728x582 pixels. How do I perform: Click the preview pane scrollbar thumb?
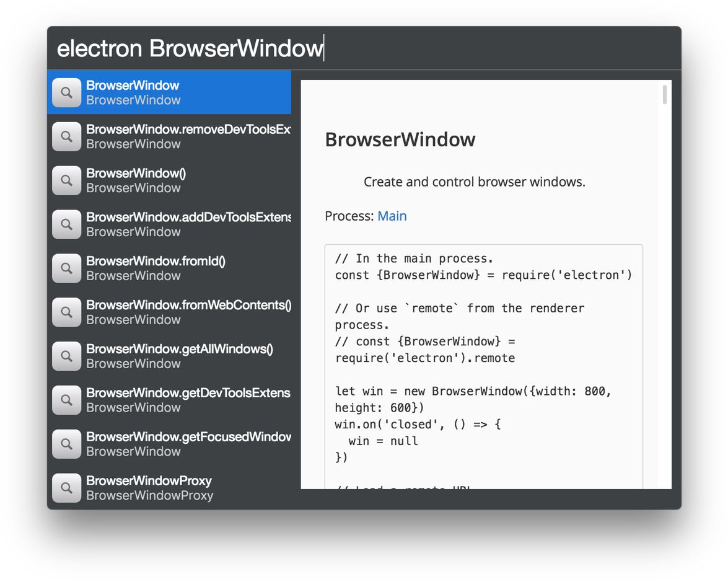[665, 95]
